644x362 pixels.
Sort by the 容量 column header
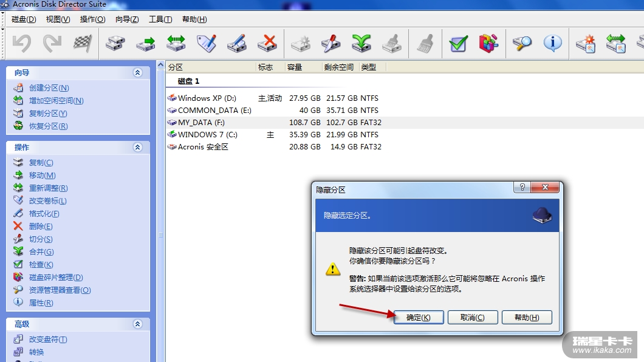coord(304,67)
